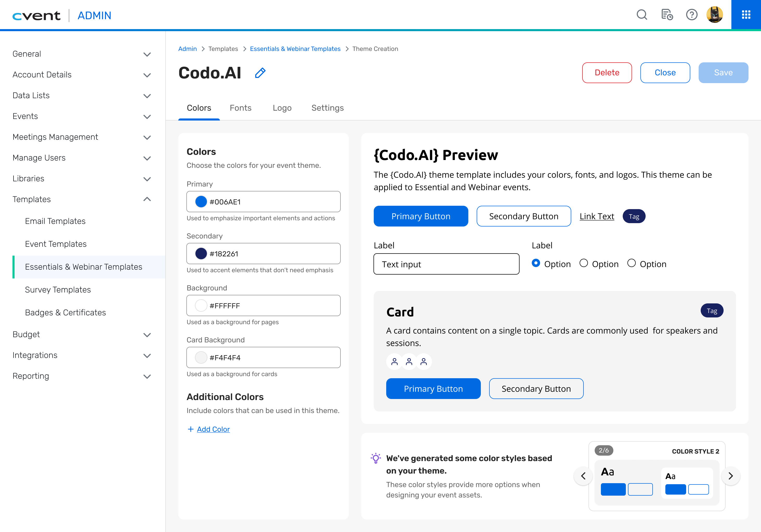Image resolution: width=761 pixels, height=532 pixels.
Task: Switch to the Colors tab
Action: (x=199, y=108)
